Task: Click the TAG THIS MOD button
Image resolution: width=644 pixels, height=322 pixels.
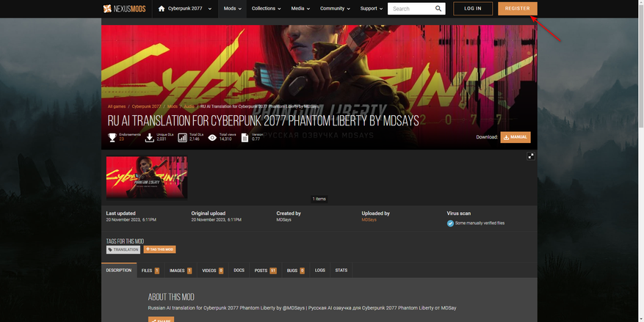Action: click(x=160, y=249)
